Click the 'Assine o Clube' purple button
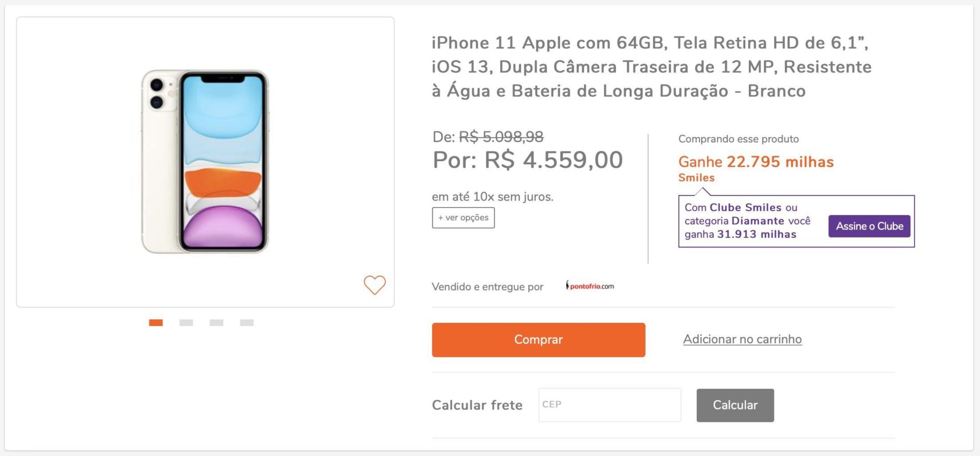This screenshot has height=456, width=980. [x=869, y=226]
